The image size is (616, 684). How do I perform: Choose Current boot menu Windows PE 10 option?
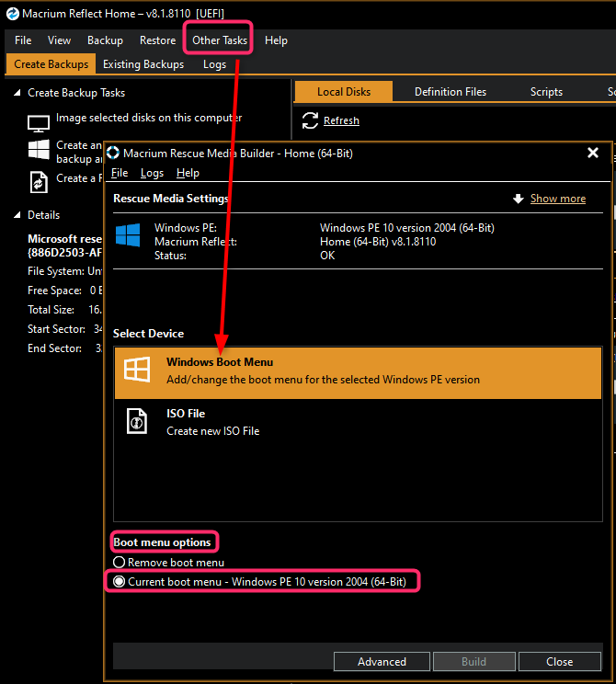pos(119,581)
